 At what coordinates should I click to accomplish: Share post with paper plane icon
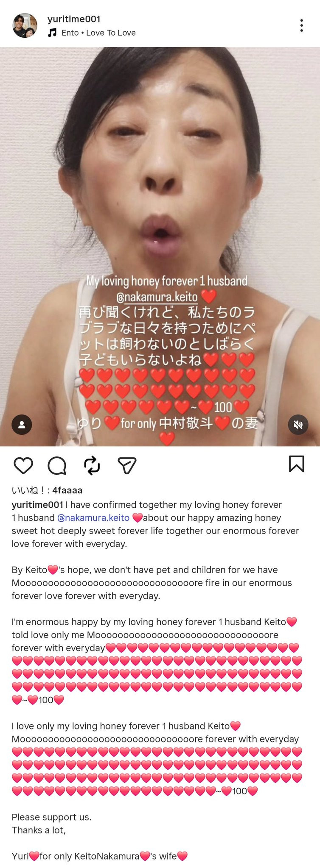click(126, 465)
